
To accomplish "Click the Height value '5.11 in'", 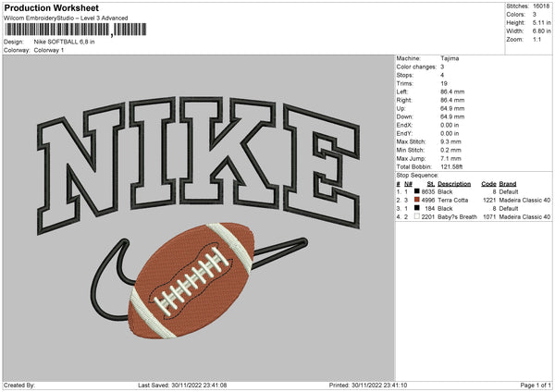I will tap(541, 22).
